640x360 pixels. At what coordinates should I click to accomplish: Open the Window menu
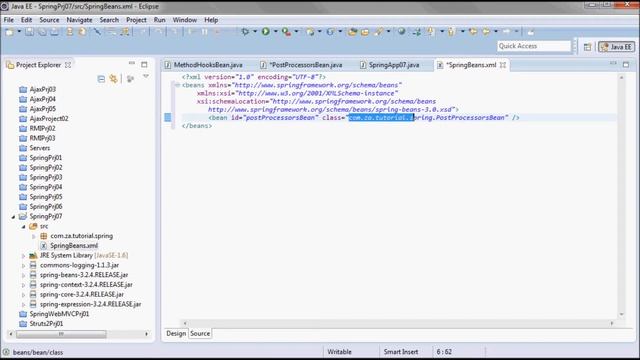pyautogui.click(x=185, y=20)
